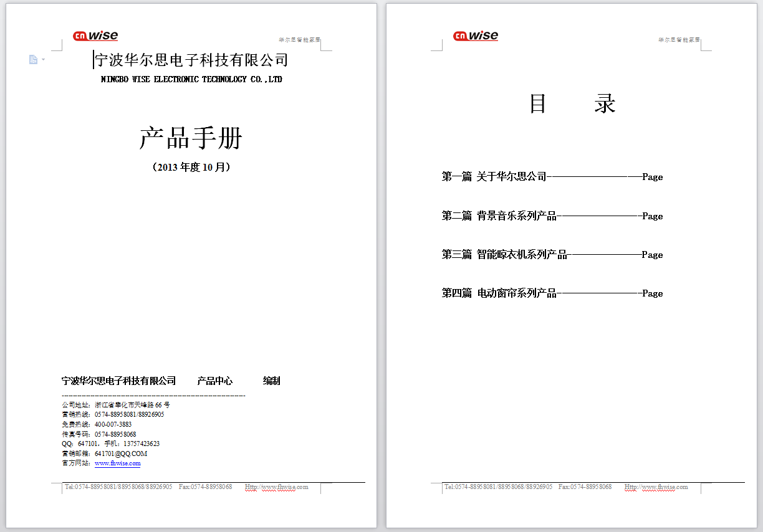Click the footer URL on the second page
The image size is (763, 532).
point(656,487)
